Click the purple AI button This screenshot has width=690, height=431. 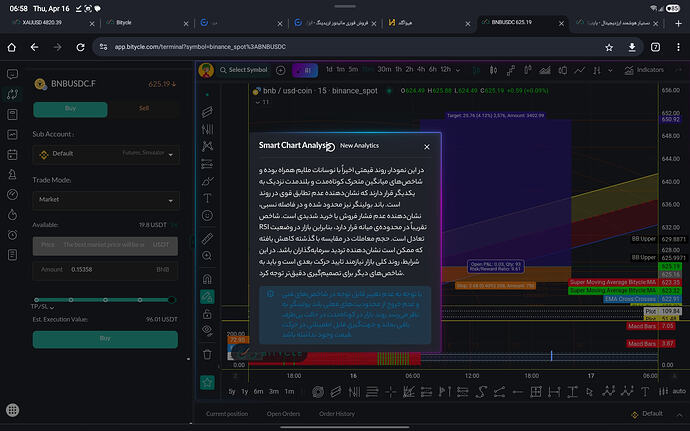pos(305,70)
